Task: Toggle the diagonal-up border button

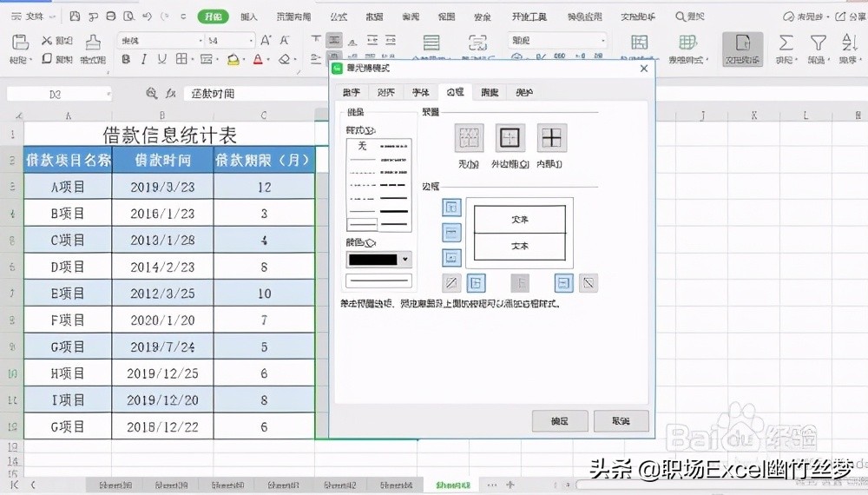Action: click(x=451, y=283)
